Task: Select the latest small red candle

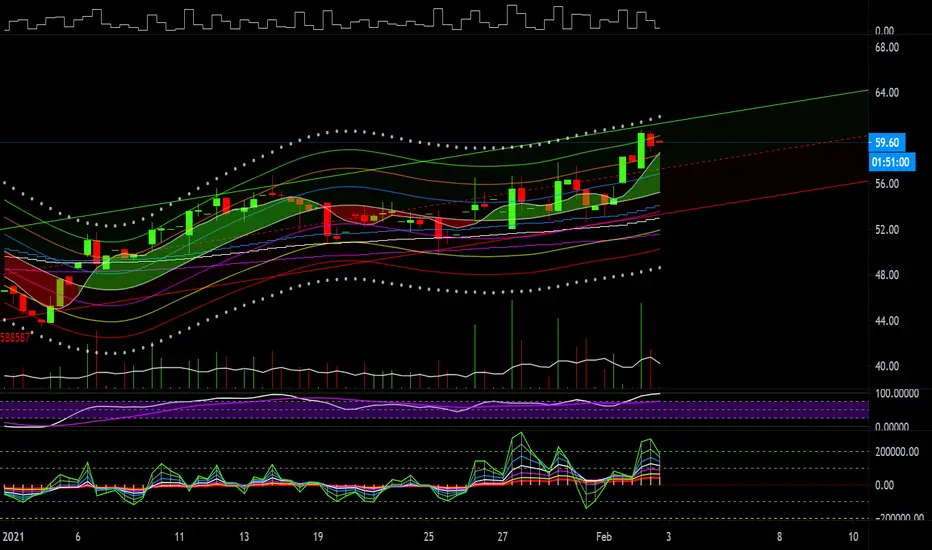Action: click(659, 142)
